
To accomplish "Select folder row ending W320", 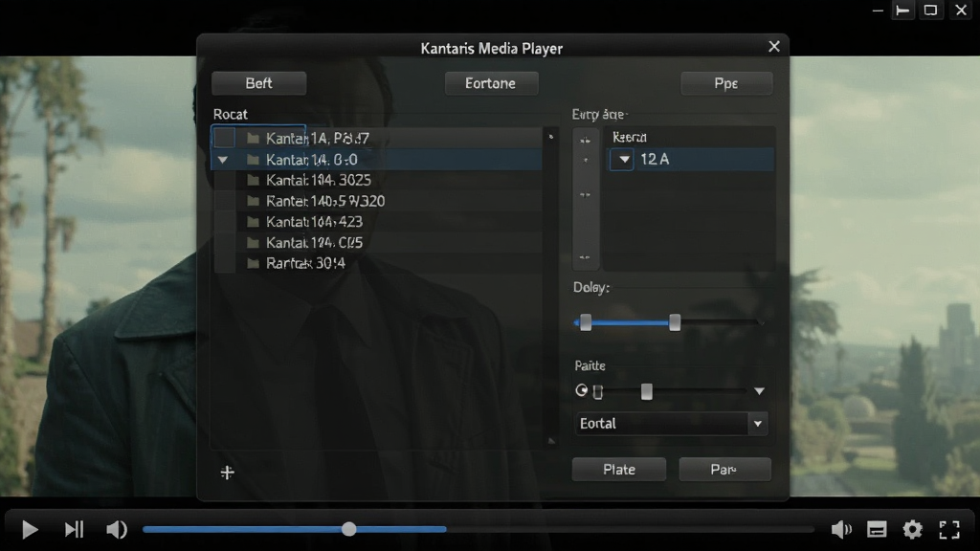I will pos(377,201).
